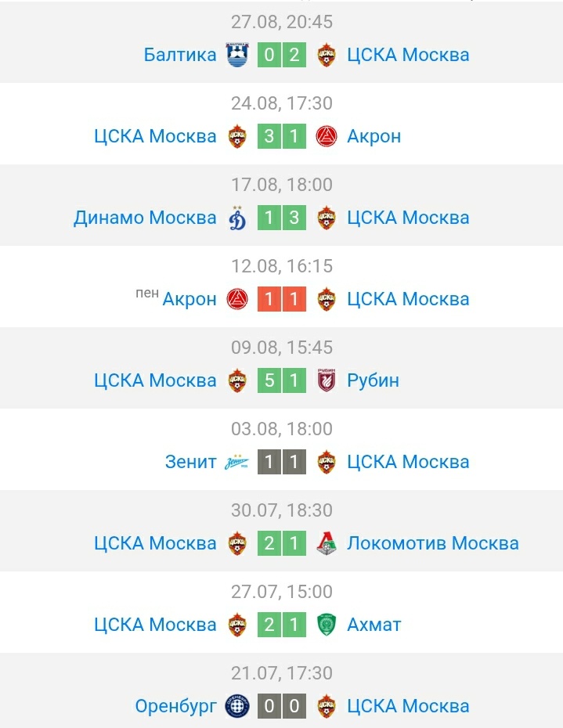Click the Динамо Москва club crest
This screenshot has width=563, height=728.
236,218
